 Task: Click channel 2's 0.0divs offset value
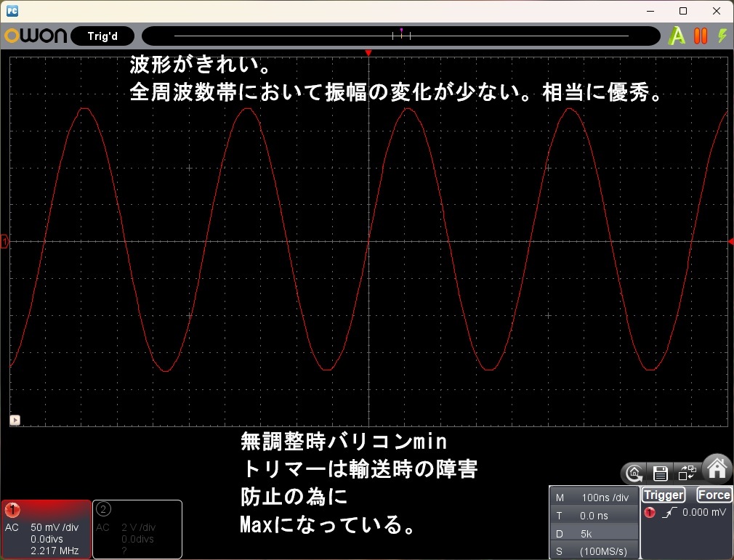tap(137, 539)
